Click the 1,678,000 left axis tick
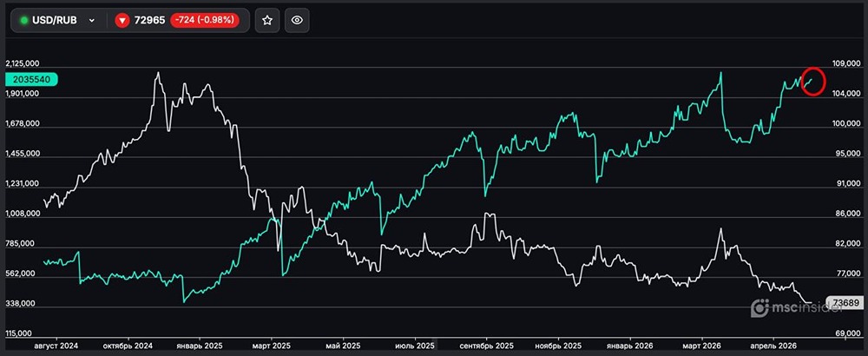The width and height of the screenshot is (868, 356). tap(23, 123)
